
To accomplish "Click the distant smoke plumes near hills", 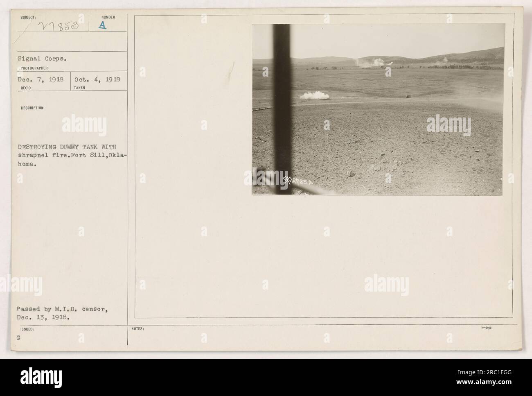I will click(372, 62).
